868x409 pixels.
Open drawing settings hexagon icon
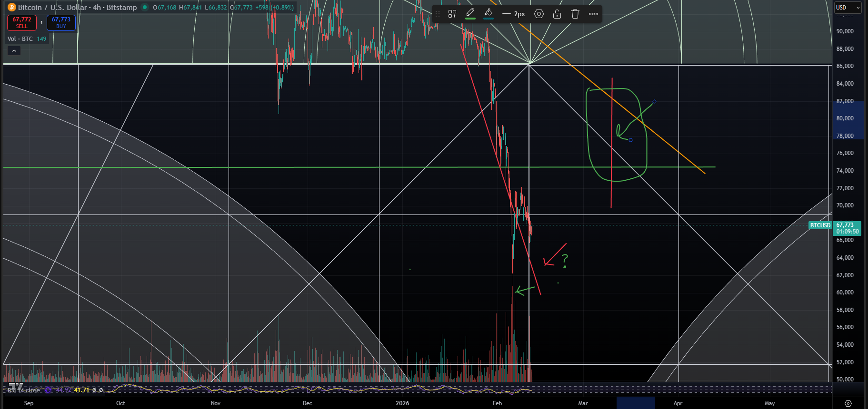[539, 14]
